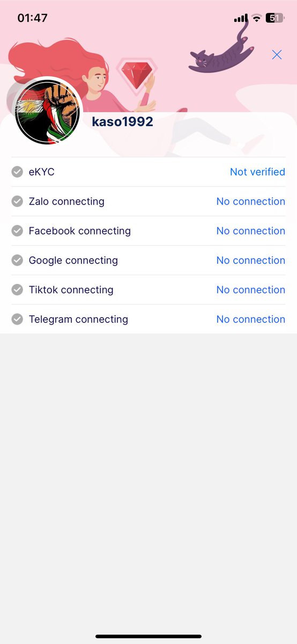Viewport: 297px width, 644px height.
Task: Close the profile panel with X icon
Action: [x=277, y=55]
